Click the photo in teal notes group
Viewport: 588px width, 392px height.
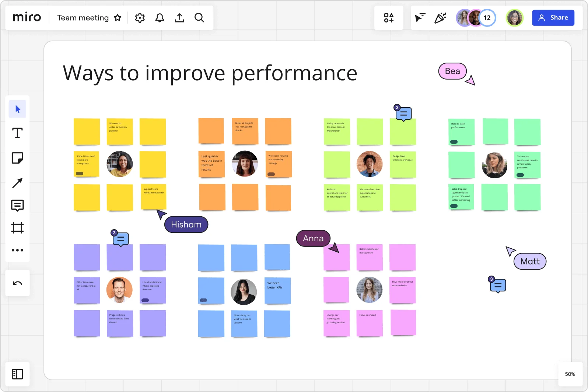click(x=494, y=165)
